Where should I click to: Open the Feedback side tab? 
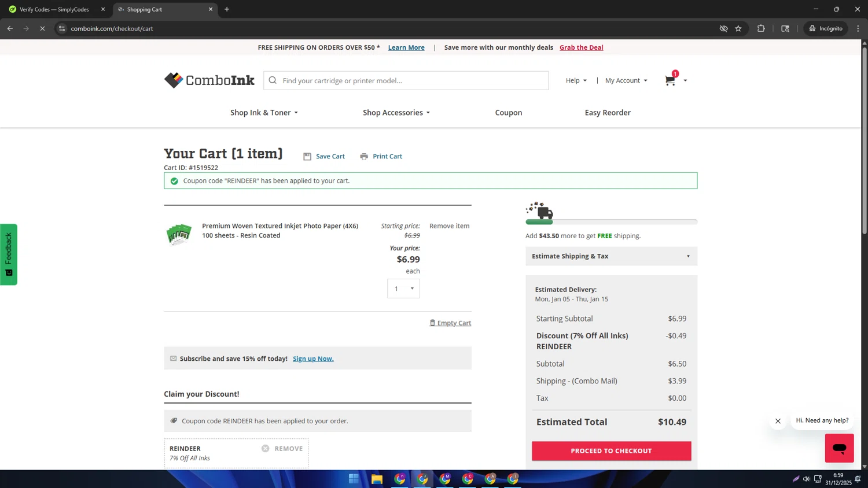pyautogui.click(x=9, y=254)
